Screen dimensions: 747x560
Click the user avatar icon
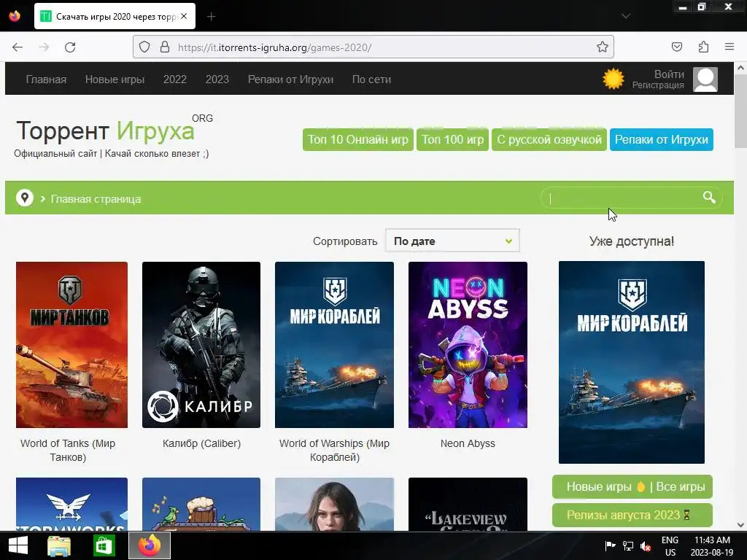[x=705, y=79]
